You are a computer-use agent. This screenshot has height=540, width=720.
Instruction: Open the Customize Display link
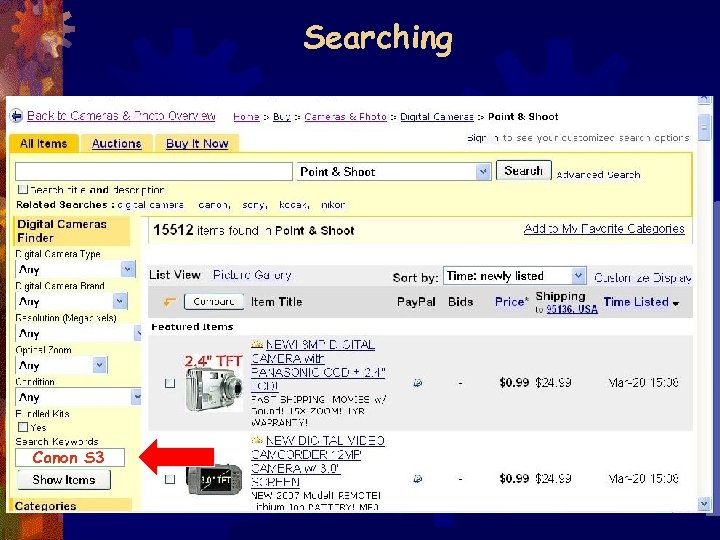[x=642, y=278]
